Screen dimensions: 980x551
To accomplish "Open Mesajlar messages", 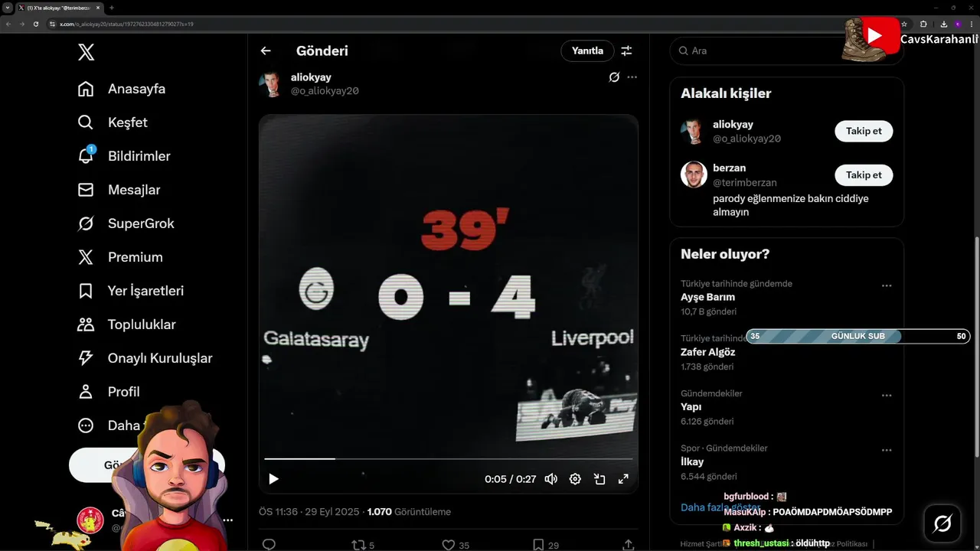I will [119, 190].
